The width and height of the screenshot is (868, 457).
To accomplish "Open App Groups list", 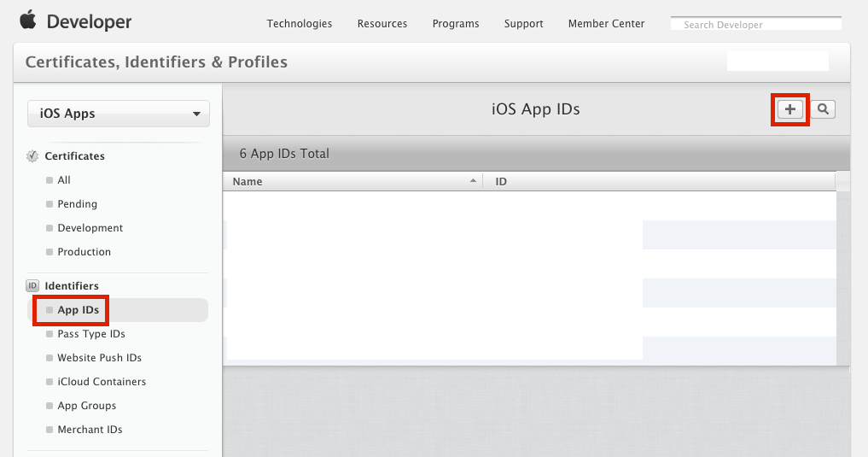I will pyautogui.click(x=86, y=406).
